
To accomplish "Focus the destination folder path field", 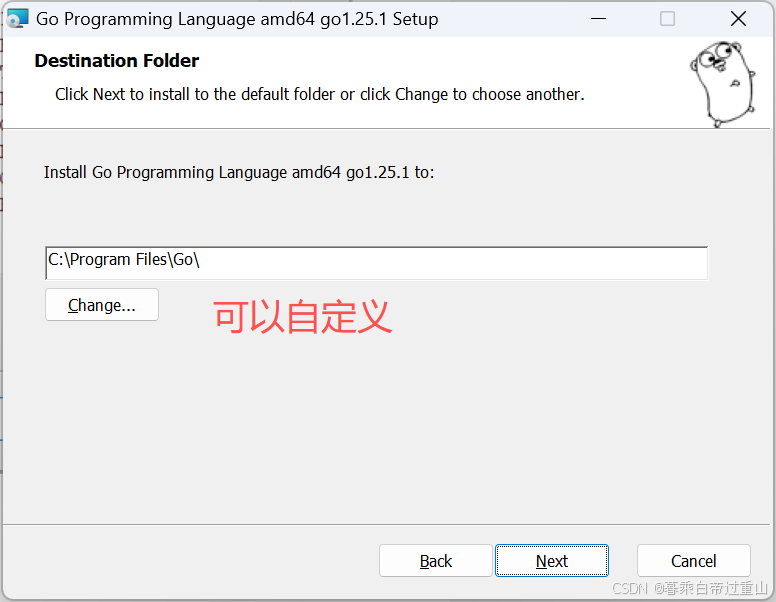I will tap(376, 263).
